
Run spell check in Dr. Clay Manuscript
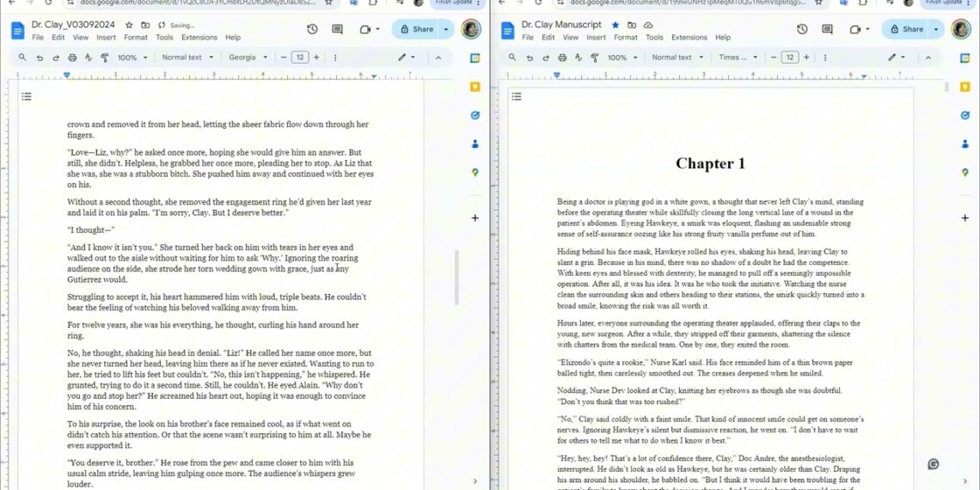579,58
